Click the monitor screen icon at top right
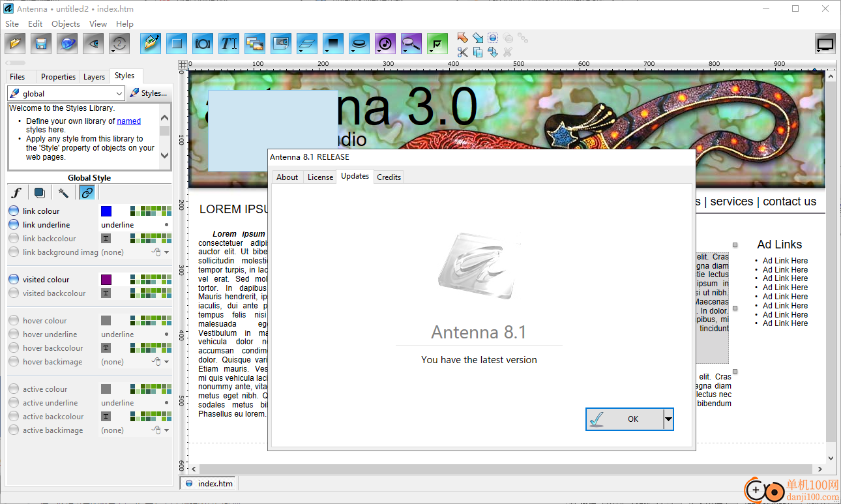Viewport: 841px width, 504px height. tap(825, 44)
